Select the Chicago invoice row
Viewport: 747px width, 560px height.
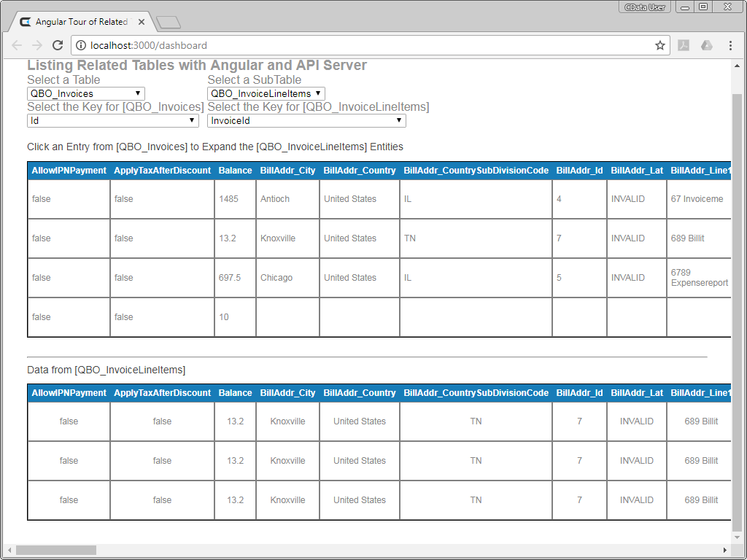click(276, 278)
